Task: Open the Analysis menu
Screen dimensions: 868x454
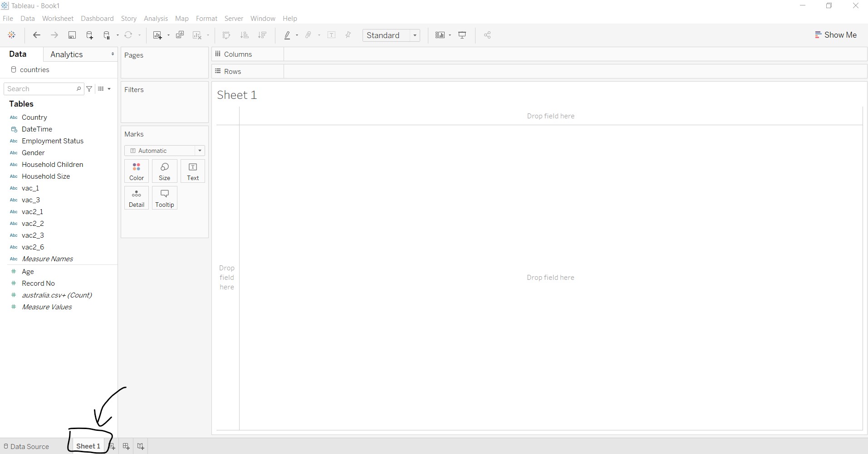Action: pos(156,19)
